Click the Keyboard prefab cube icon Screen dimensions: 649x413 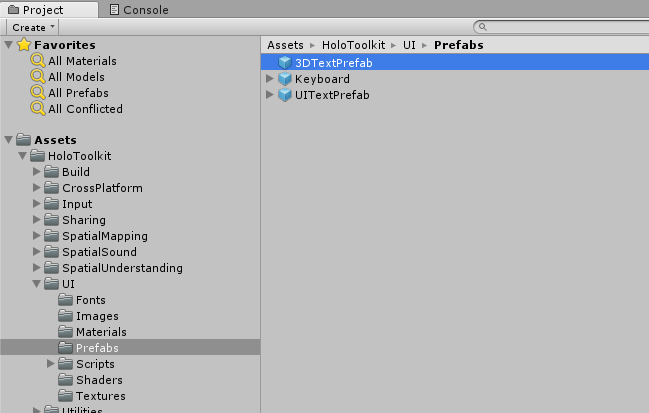coord(285,79)
